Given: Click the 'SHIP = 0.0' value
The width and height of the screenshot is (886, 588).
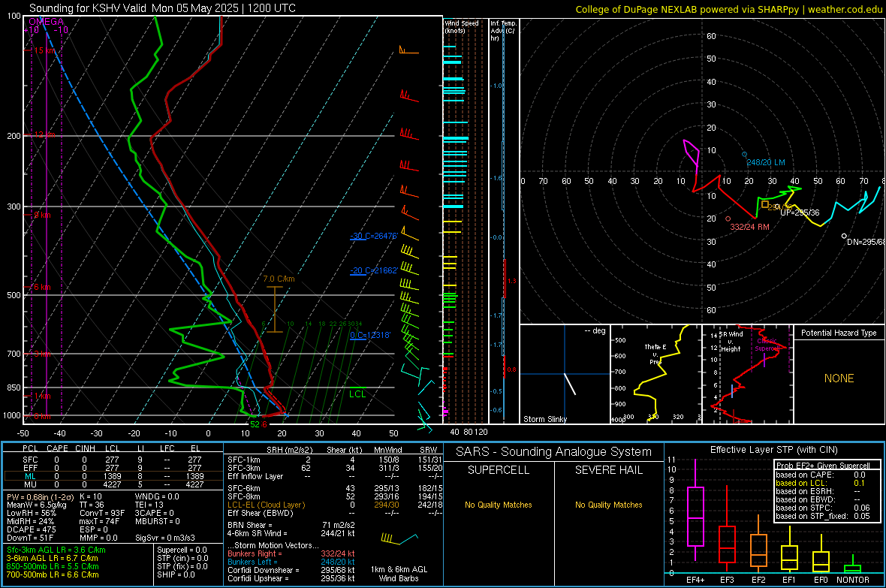Looking at the screenshot, I should pyautogui.click(x=176, y=574).
